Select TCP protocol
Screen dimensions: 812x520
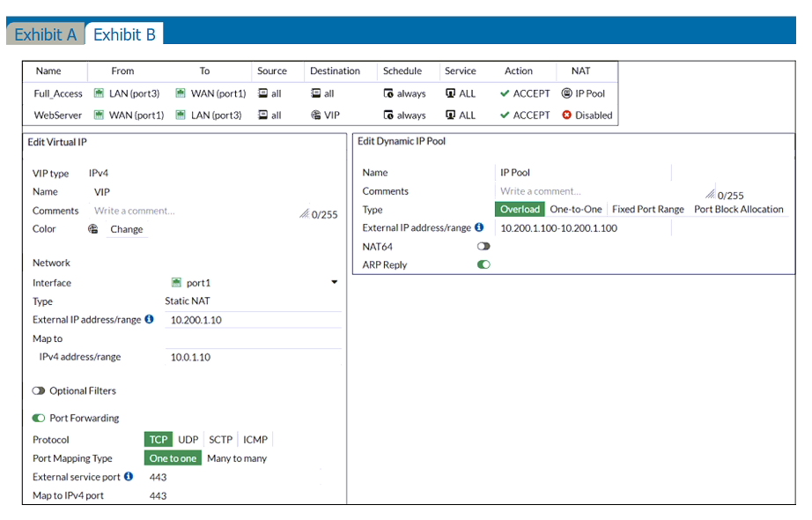point(158,440)
